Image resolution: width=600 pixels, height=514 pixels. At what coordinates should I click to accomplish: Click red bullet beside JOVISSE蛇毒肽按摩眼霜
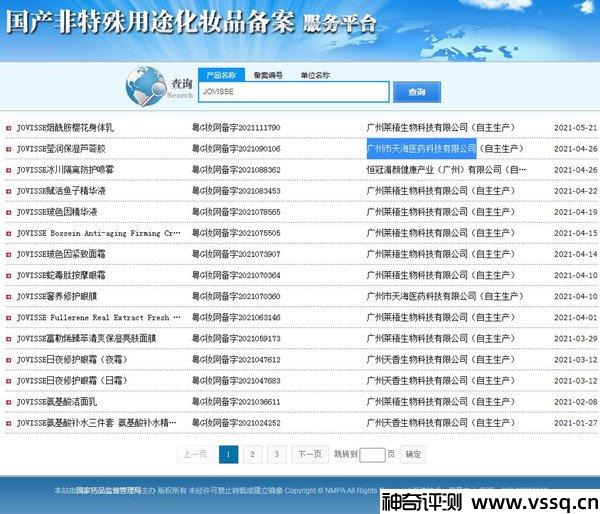(x=8, y=276)
